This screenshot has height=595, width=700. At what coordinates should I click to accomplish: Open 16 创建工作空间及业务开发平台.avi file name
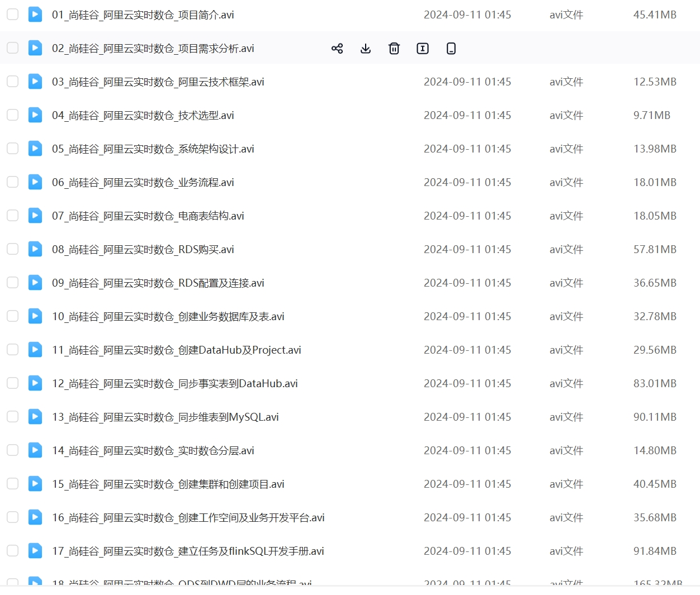click(188, 518)
